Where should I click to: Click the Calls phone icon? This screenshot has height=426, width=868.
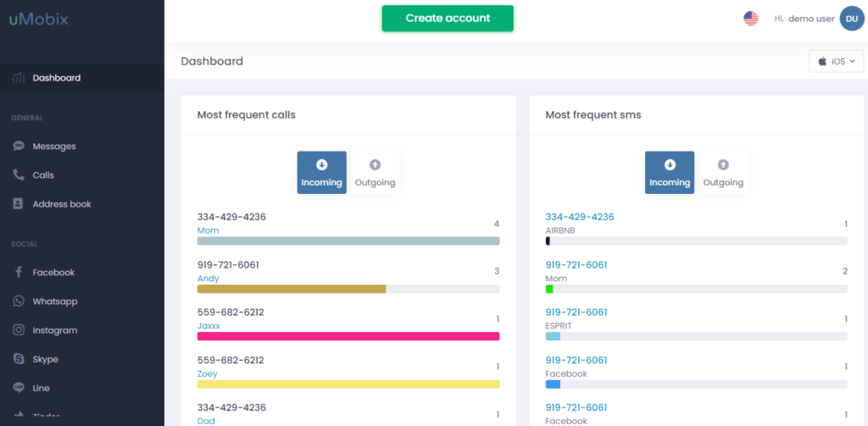pyautogui.click(x=19, y=175)
